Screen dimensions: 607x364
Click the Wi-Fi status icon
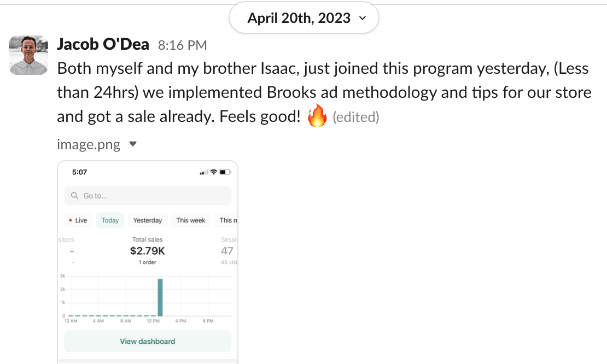click(214, 172)
